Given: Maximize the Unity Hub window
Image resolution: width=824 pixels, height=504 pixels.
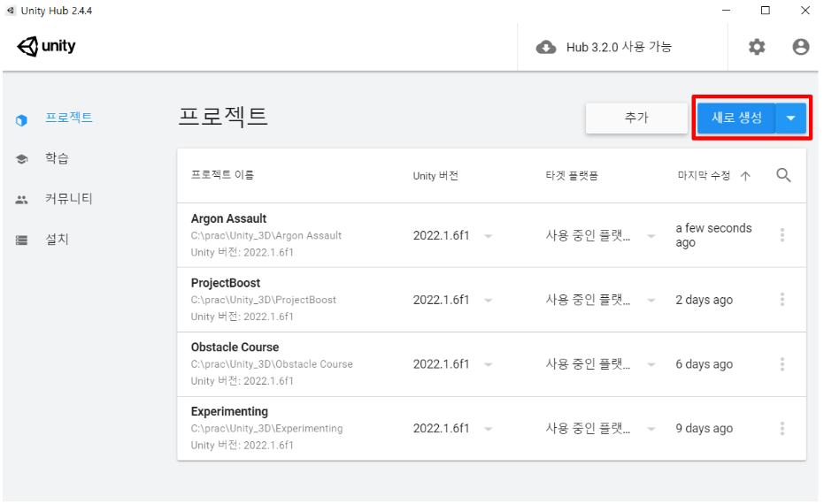Looking at the screenshot, I should (x=766, y=11).
